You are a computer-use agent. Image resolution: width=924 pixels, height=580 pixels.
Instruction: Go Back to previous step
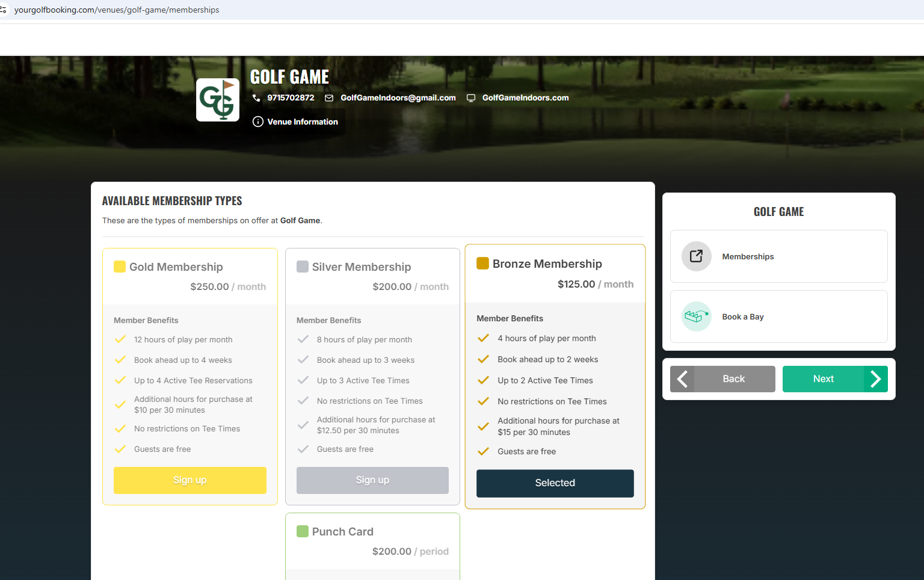722,379
